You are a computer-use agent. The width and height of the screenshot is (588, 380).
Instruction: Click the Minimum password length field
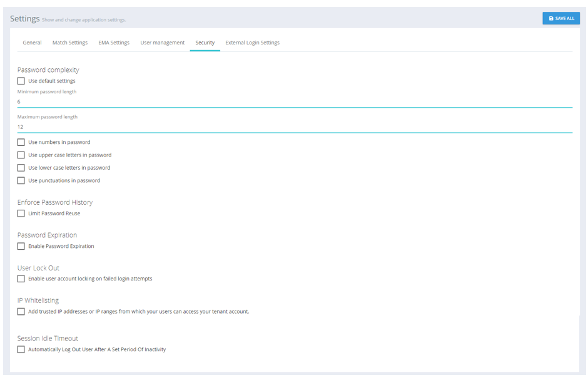coord(294,101)
